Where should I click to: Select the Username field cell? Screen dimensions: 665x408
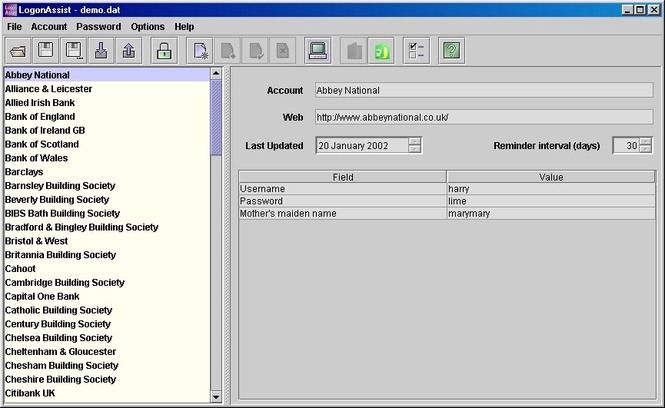tap(343, 189)
